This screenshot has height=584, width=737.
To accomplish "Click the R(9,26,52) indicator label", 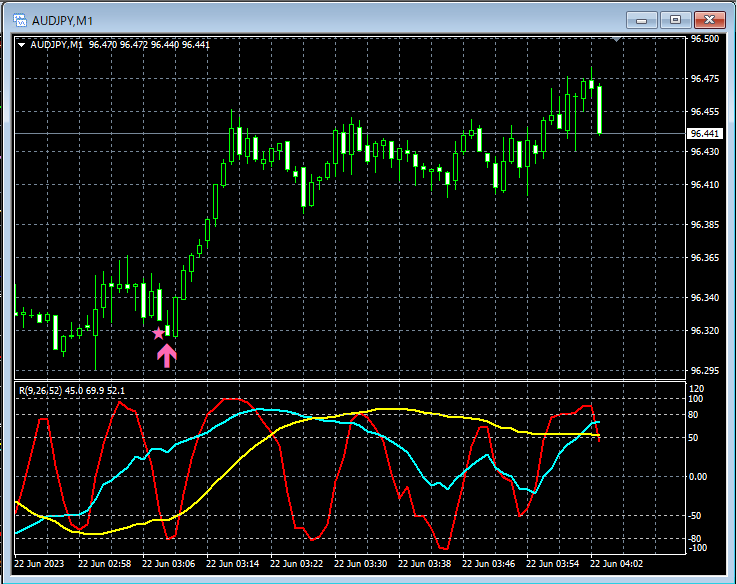I will [39, 391].
